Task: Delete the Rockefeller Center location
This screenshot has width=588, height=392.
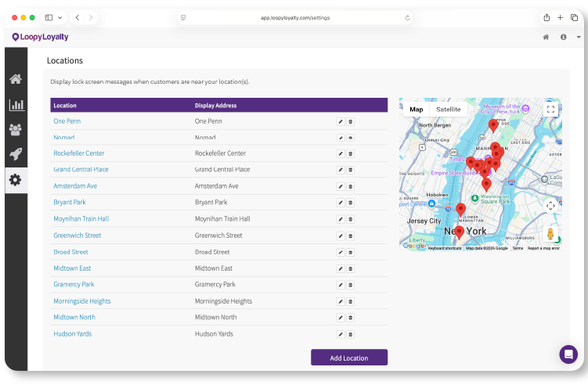Action: 350,153
